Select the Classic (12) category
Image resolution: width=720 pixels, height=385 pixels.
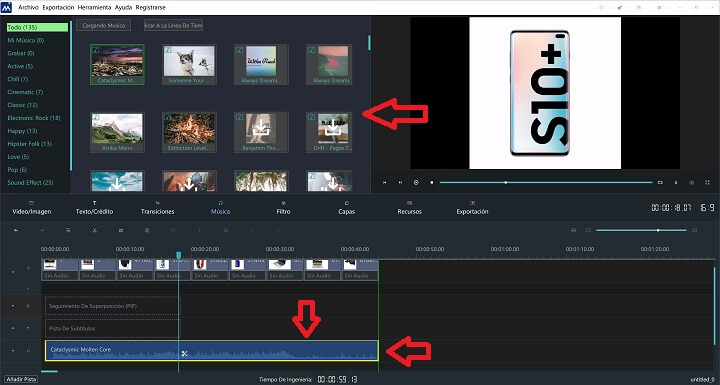click(x=22, y=105)
